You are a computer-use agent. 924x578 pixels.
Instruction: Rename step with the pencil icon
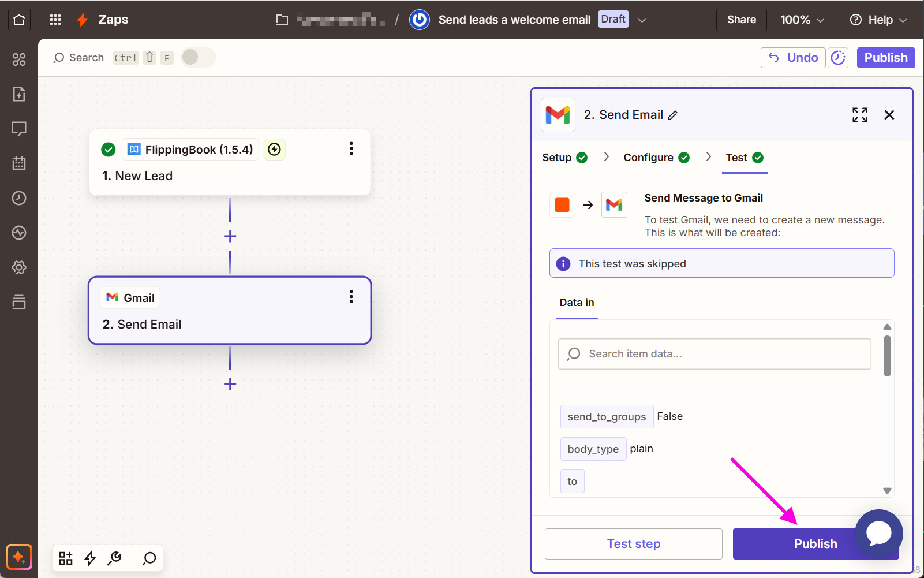coord(672,115)
